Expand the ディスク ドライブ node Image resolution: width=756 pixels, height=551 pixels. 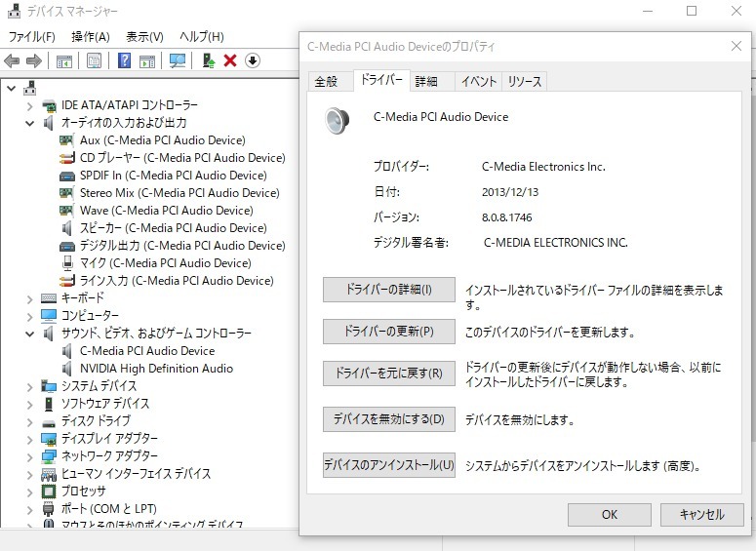(30, 422)
